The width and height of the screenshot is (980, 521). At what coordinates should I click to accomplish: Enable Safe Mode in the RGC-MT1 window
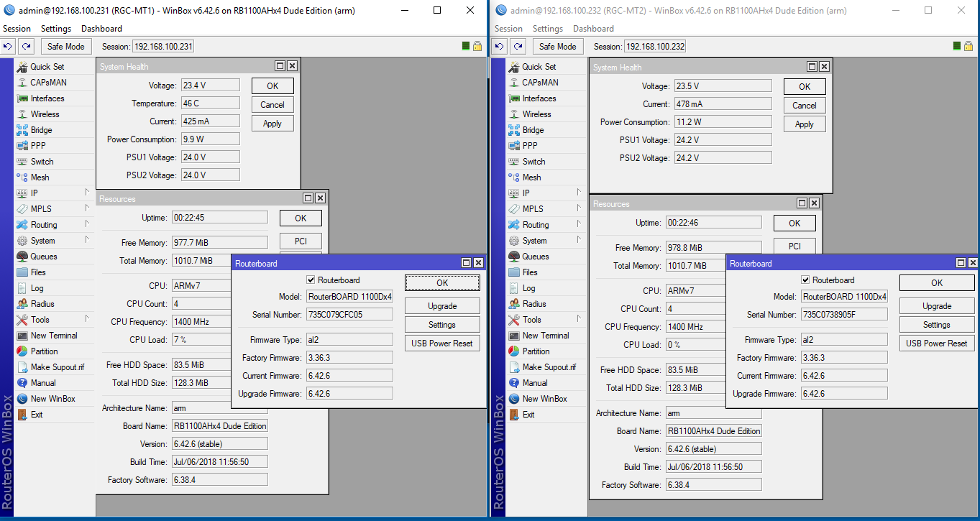65,47
